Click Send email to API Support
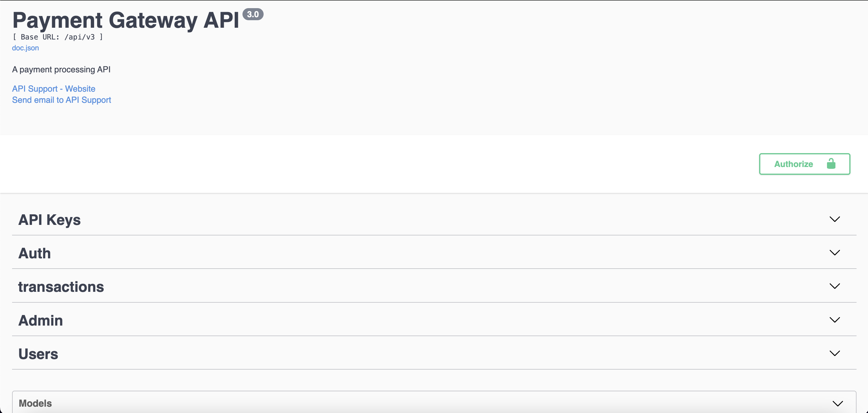Viewport: 868px width, 413px height. coord(61,100)
